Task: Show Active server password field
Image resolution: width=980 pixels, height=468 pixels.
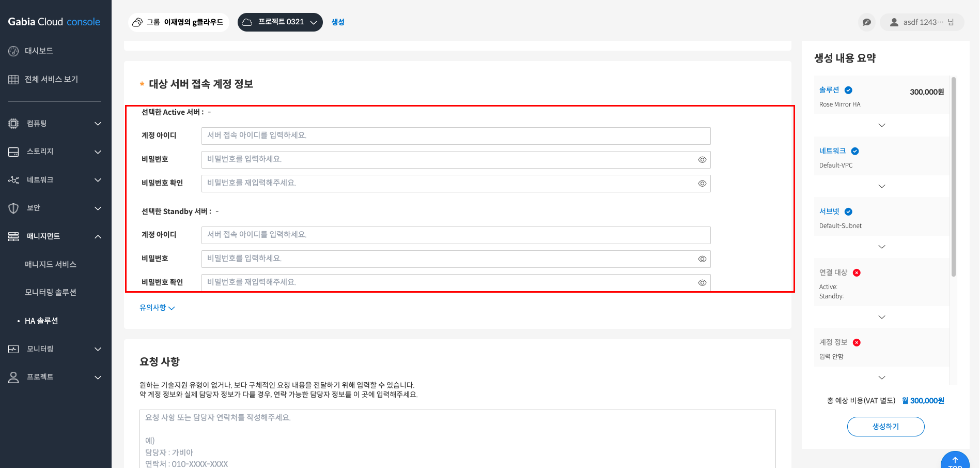Action: point(702,160)
